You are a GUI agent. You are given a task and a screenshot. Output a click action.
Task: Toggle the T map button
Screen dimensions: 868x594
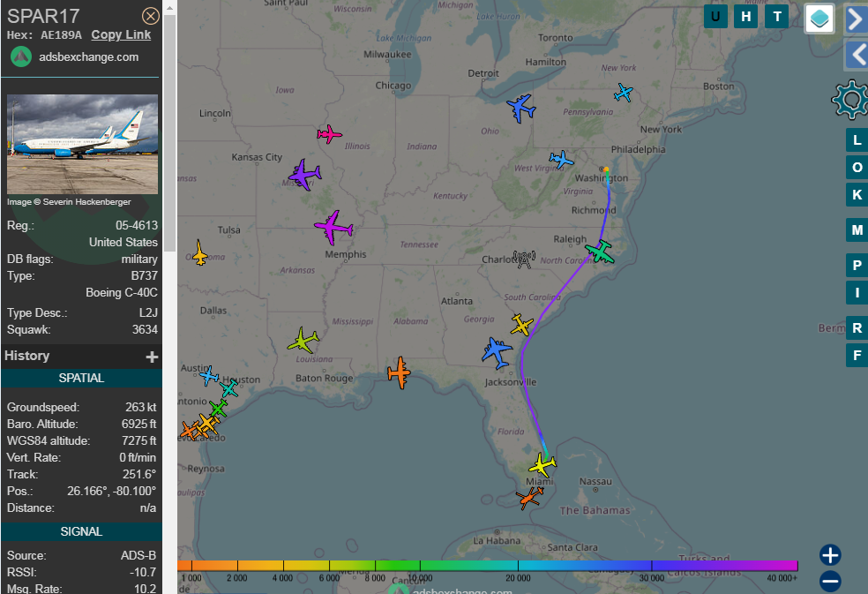point(777,17)
